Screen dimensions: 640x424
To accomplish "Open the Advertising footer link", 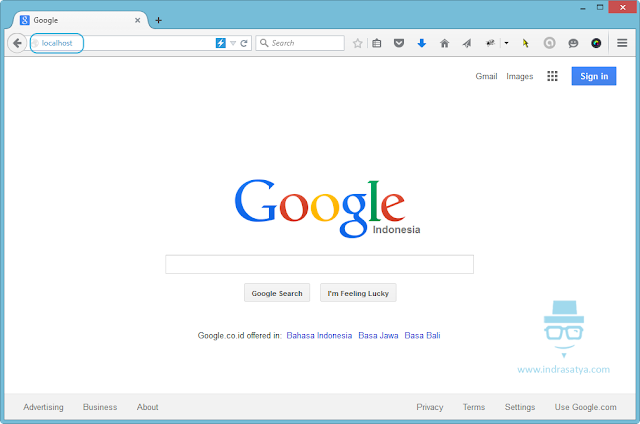I will click(x=43, y=407).
